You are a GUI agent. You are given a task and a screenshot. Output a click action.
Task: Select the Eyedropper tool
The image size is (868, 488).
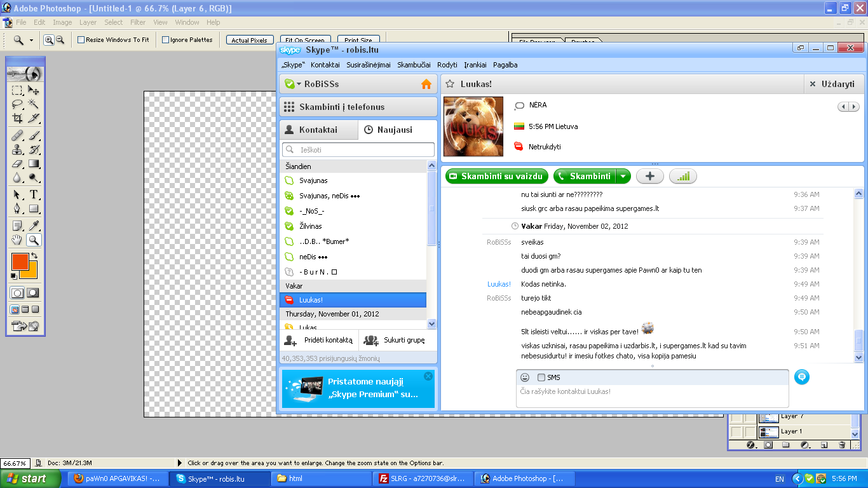point(34,225)
